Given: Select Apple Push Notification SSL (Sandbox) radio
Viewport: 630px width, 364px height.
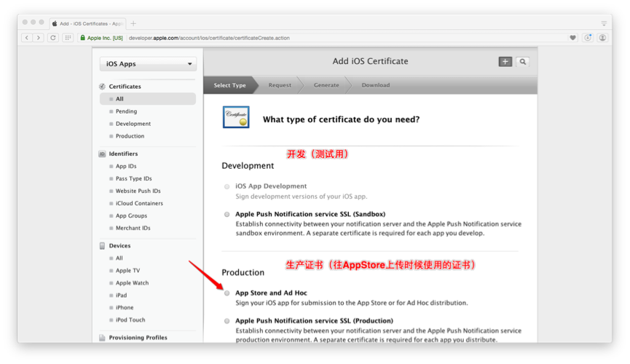Looking at the screenshot, I should coord(227,215).
